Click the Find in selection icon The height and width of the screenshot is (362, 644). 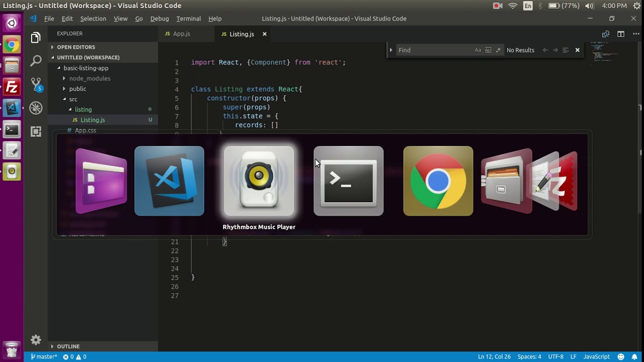[x=566, y=50]
